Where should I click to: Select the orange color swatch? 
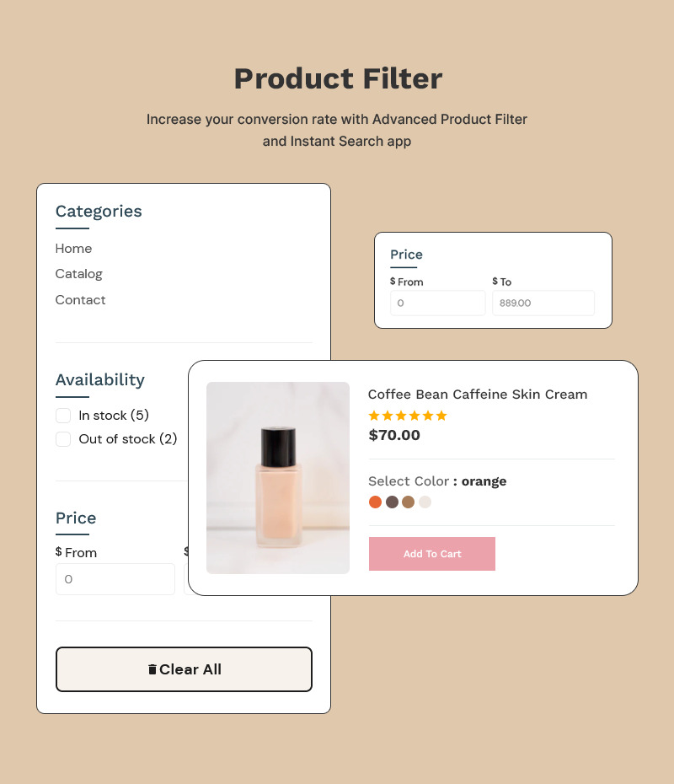(375, 502)
